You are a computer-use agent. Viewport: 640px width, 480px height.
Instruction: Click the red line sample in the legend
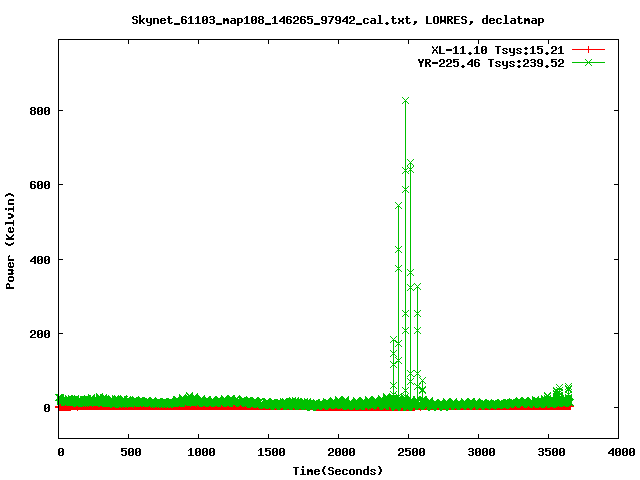click(x=590, y=49)
